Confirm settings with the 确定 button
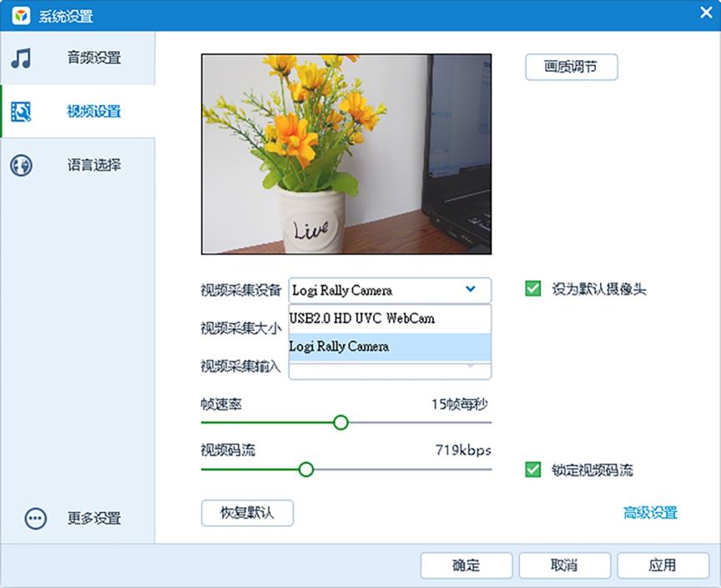 466,565
